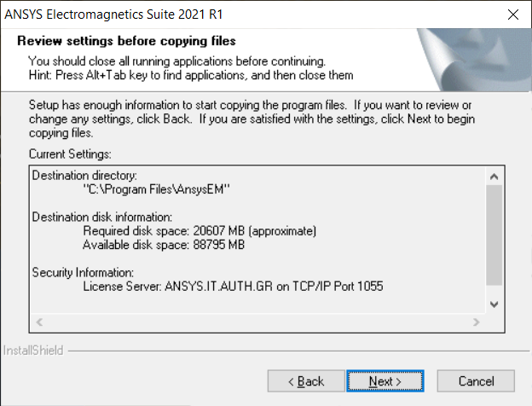Screen dimensions: 532x406
Task: Click the License Server ANSYS.IT.AUTH.GR line
Action: point(233,287)
